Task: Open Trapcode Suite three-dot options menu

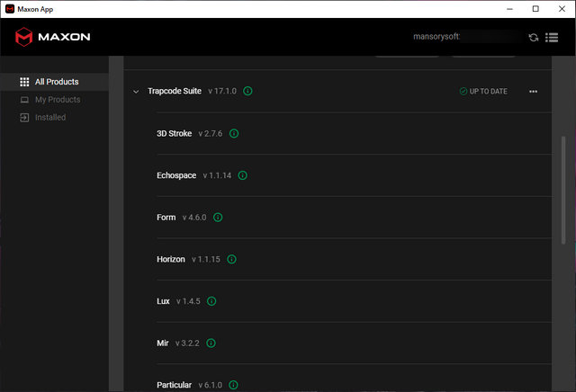Action: (x=533, y=92)
